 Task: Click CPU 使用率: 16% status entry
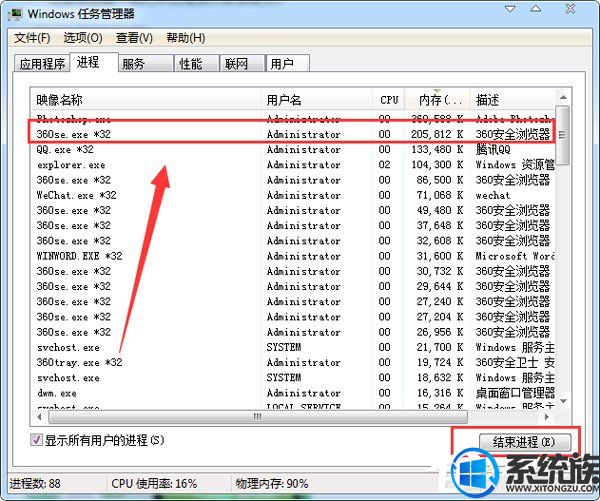tap(154, 484)
